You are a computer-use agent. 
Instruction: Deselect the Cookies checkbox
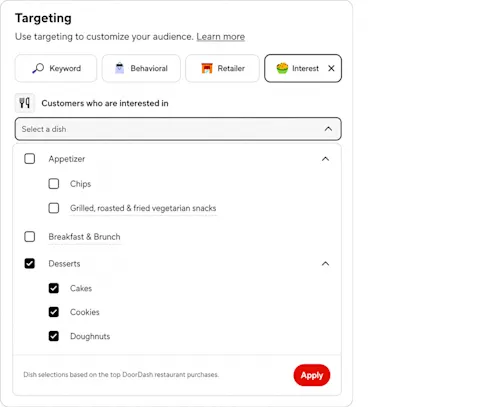click(x=54, y=312)
